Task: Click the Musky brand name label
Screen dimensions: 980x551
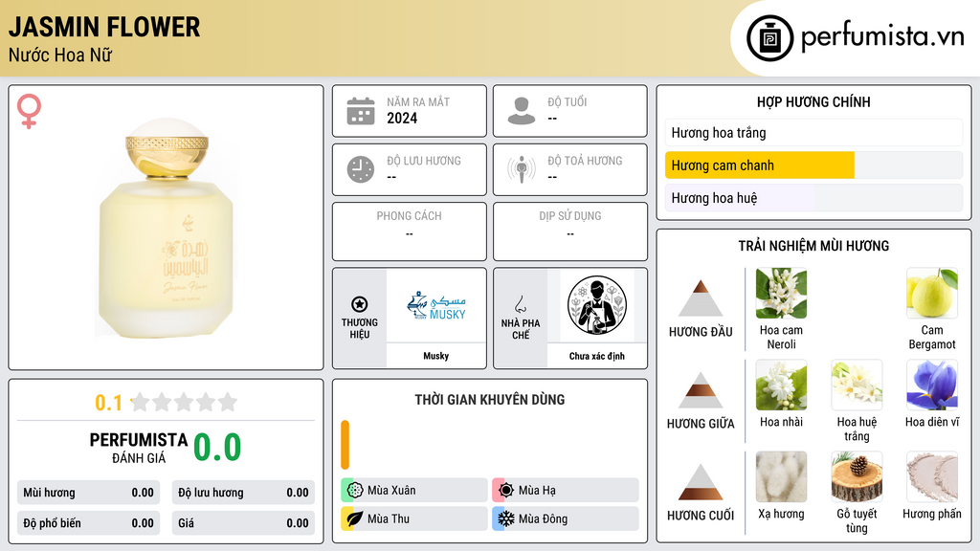Action: (x=436, y=356)
